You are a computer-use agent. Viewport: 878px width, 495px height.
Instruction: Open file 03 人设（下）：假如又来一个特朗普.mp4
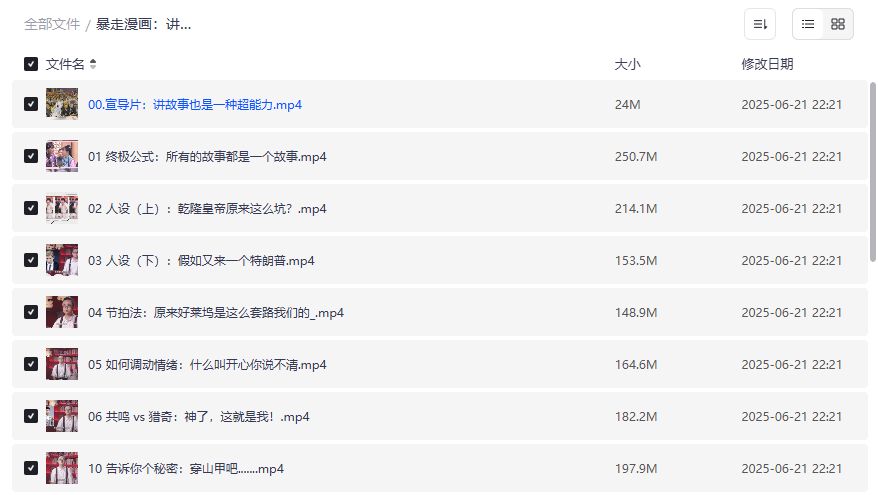(x=201, y=261)
